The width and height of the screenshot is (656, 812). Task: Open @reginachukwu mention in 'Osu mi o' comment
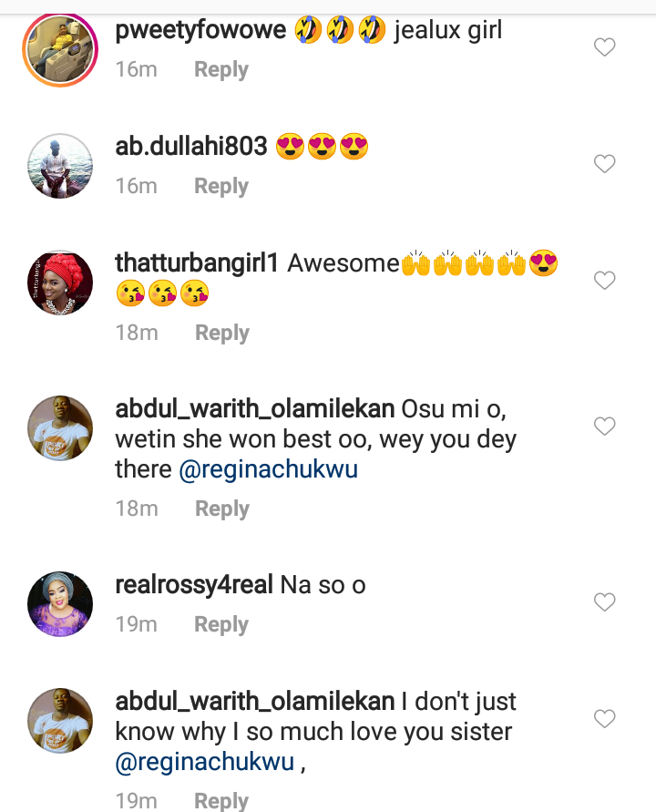click(x=268, y=469)
